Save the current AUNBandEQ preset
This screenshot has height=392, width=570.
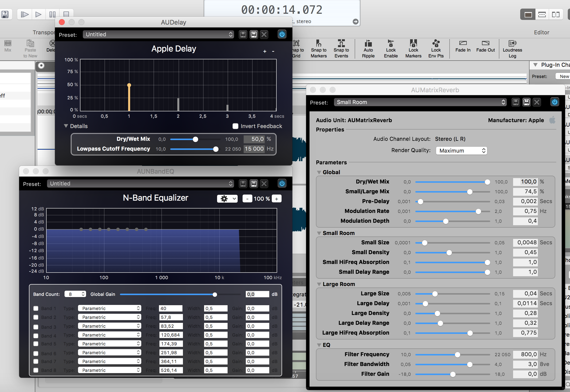click(x=243, y=183)
